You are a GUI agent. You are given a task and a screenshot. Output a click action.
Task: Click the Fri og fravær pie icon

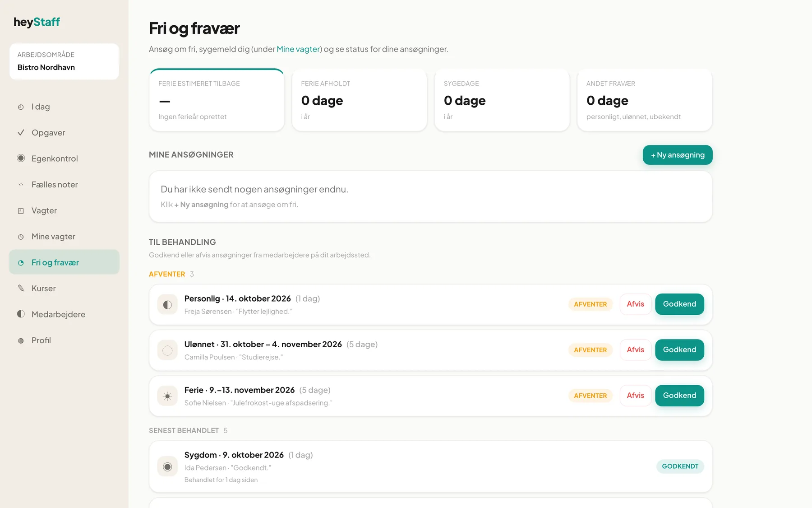point(21,263)
